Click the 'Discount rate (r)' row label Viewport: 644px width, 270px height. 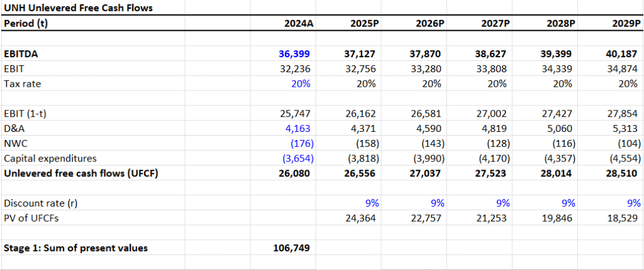point(41,203)
